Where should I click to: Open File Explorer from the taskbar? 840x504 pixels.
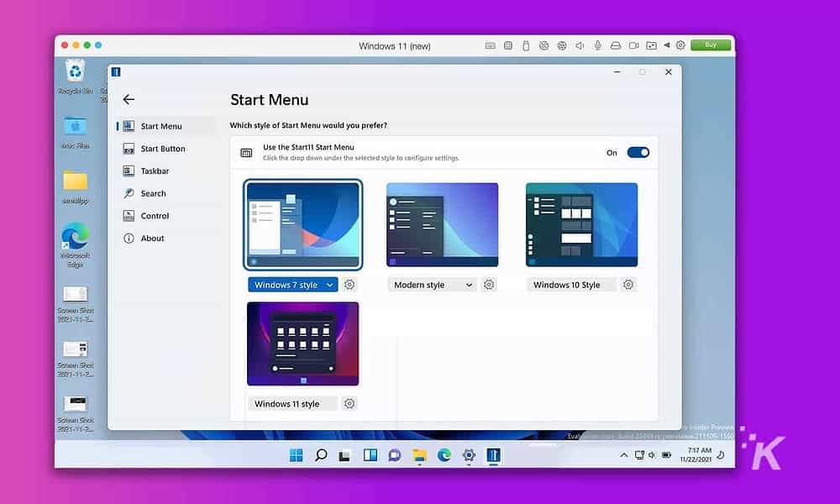(419, 454)
